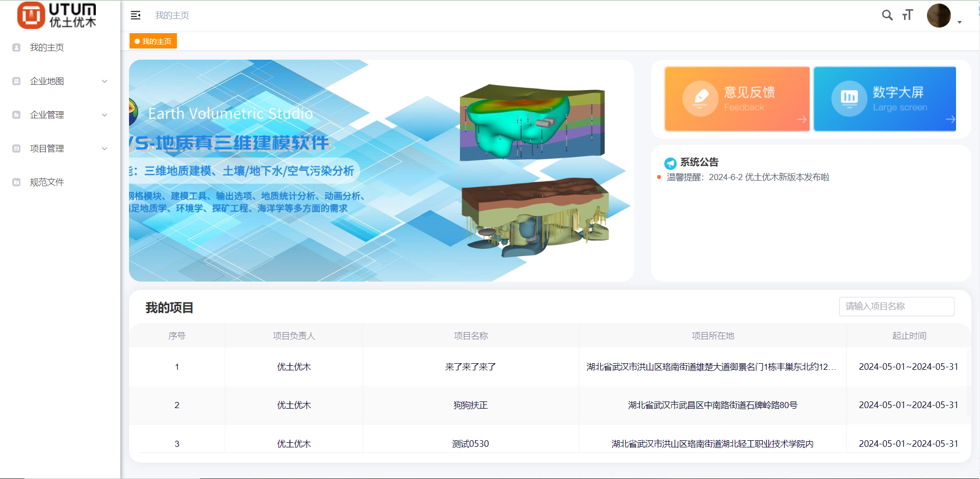Click the 我的主页 breadcrumb text
The width and height of the screenshot is (980, 479).
(x=172, y=15)
